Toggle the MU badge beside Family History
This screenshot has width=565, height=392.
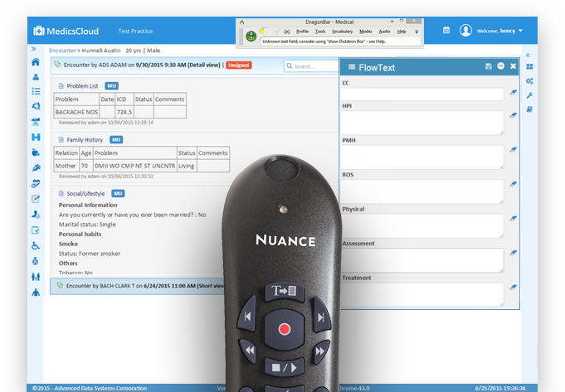116,139
